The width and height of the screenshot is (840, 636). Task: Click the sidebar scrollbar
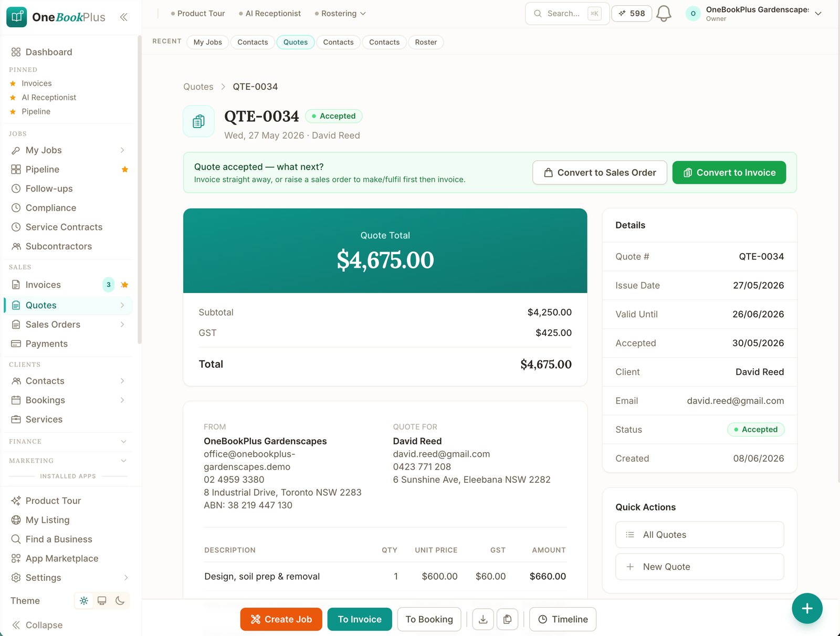[140, 190]
